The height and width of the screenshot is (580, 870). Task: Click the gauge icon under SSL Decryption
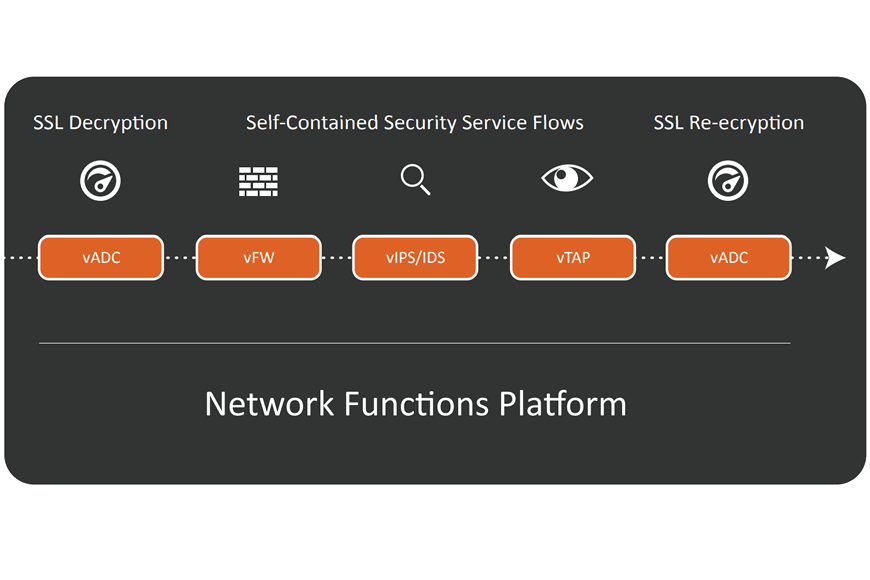100,181
